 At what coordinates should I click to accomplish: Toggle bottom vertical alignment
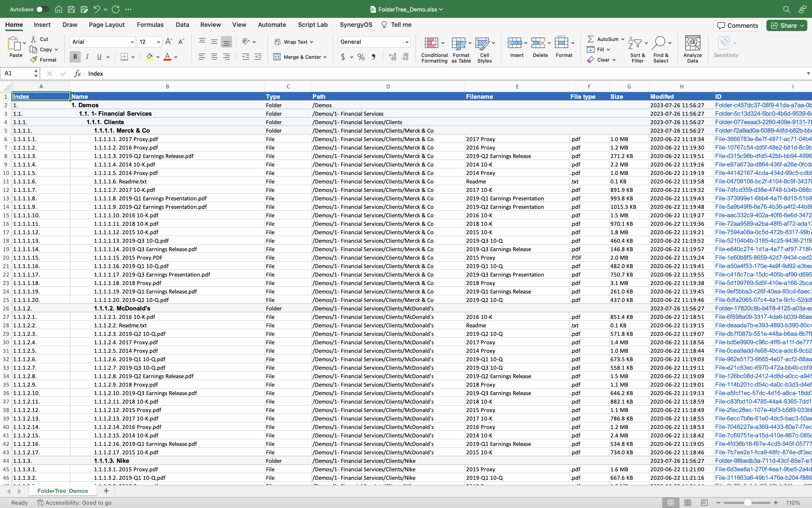(x=226, y=42)
